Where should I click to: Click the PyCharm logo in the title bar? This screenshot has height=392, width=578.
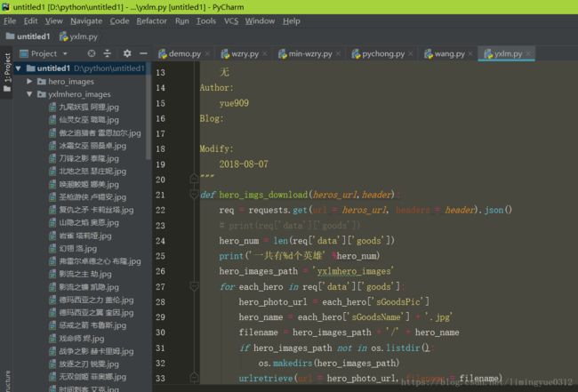[x=5, y=6]
